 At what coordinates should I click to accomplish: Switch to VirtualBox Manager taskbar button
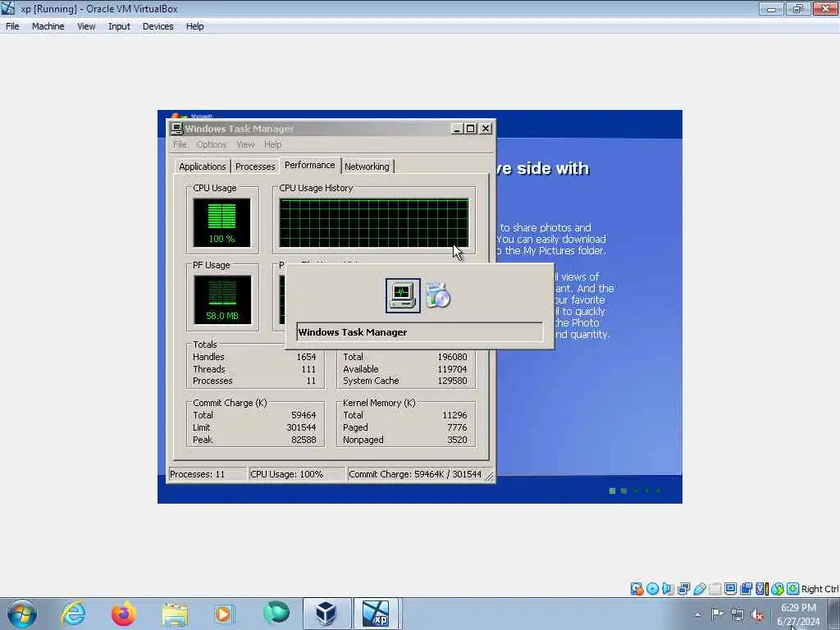pos(326,614)
